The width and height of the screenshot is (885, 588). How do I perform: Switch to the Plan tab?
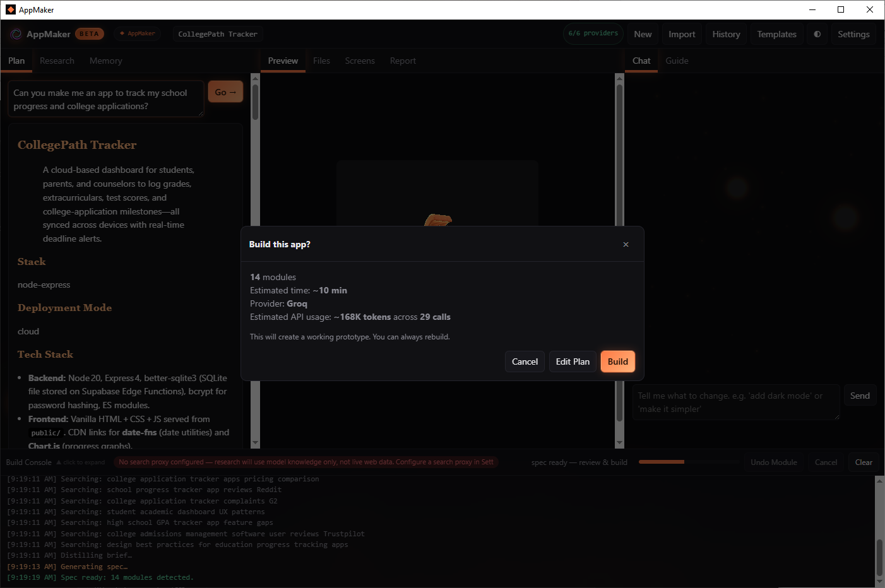pyautogui.click(x=16, y=61)
